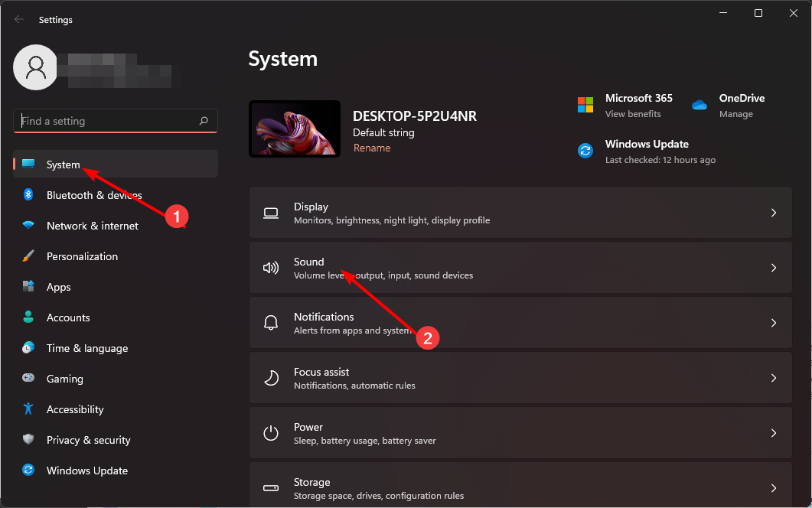Open the Power settings icon
This screenshot has height=508, width=812.
coord(270,432)
